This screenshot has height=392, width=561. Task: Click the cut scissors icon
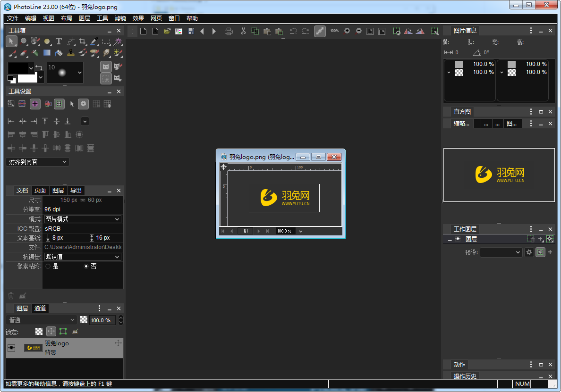(x=243, y=32)
